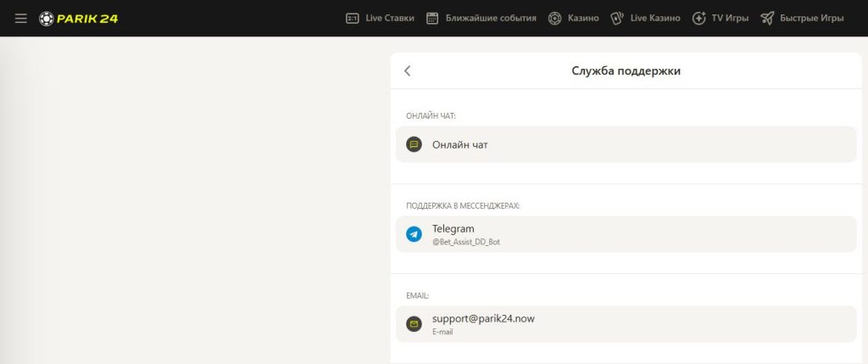Click the support@parik24.now email address
Image resolution: width=868 pixels, height=364 pixels.
(x=483, y=318)
